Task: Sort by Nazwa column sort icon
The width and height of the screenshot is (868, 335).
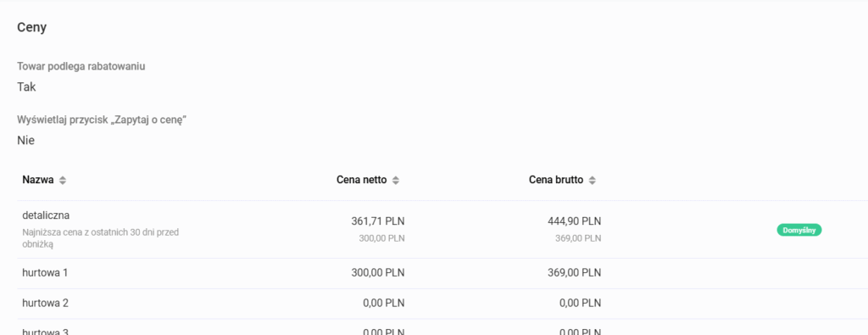Action: 63,181
